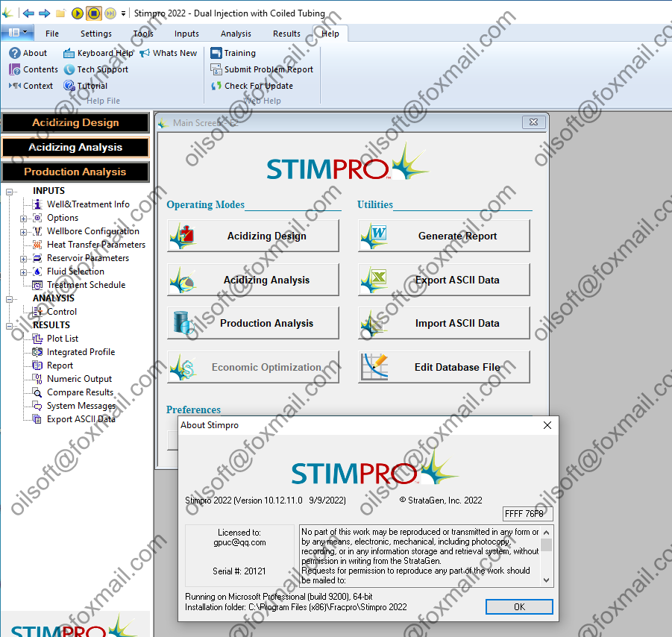The width and height of the screenshot is (672, 637).
Task: Click the Export ASCII Data utility button
Action: coord(444,280)
